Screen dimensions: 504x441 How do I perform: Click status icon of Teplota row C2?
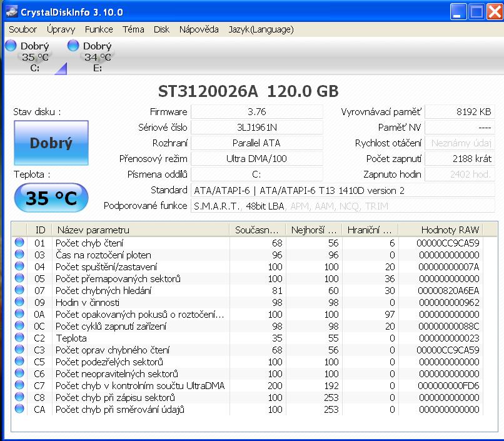[x=19, y=338]
